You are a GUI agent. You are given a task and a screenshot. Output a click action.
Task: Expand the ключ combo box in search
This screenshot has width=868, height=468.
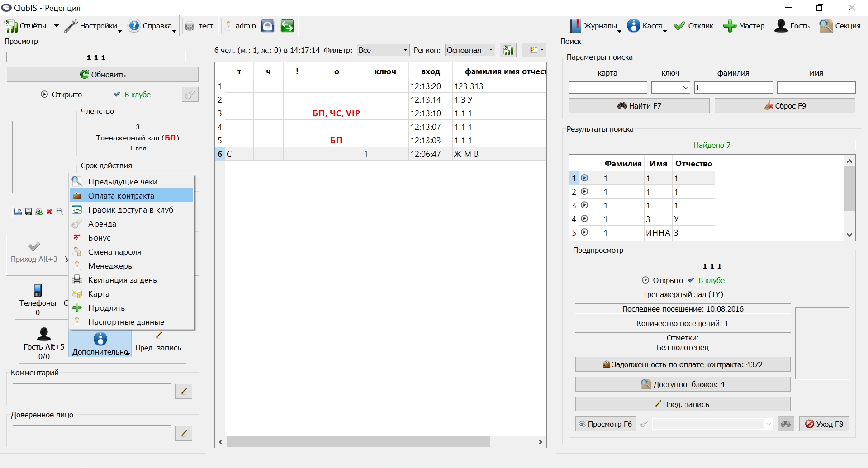coord(670,87)
